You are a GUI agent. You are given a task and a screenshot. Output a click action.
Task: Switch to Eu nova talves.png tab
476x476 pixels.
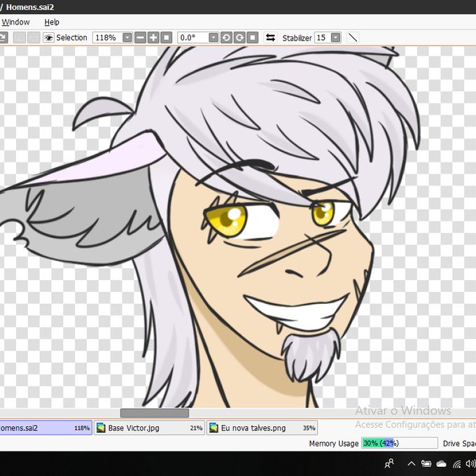pyautogui.click(x=262, y=428)
